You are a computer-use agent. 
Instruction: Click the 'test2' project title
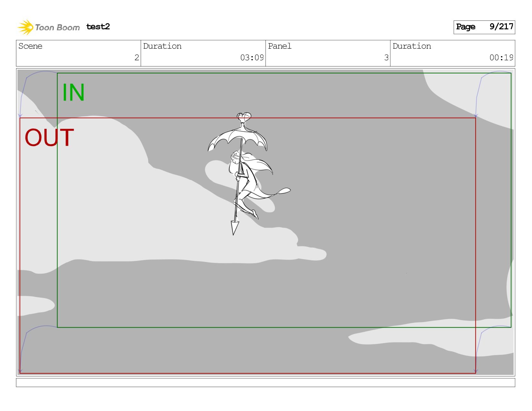[x=98, y=26]
